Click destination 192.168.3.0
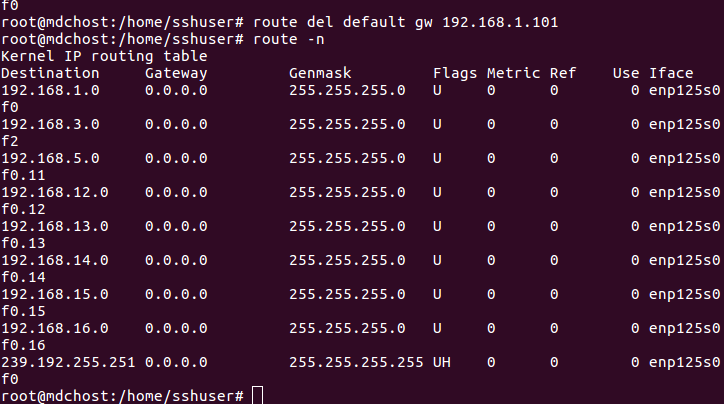This screenshot has width=724, height=404. click(50, 124)
